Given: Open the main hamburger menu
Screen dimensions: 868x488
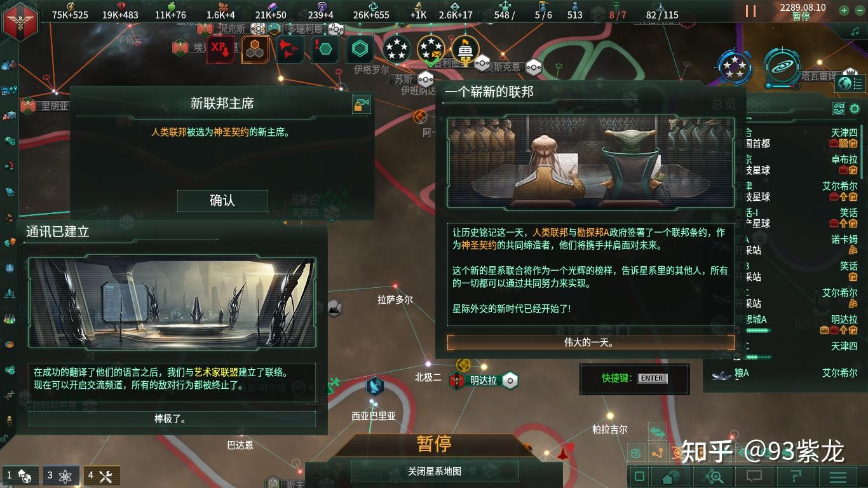Looking at the screenshot, I should [838, 476].
